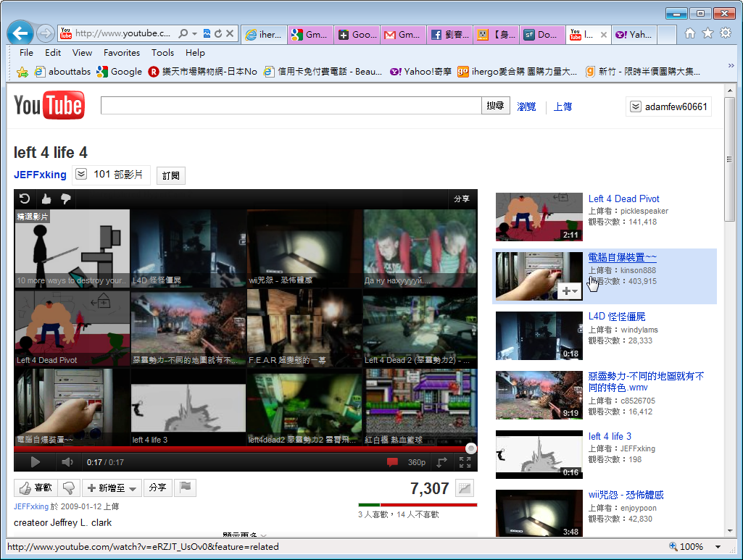Open the video statistics chart icon
Screen dimensions: 743x560
tap(465, 488)
